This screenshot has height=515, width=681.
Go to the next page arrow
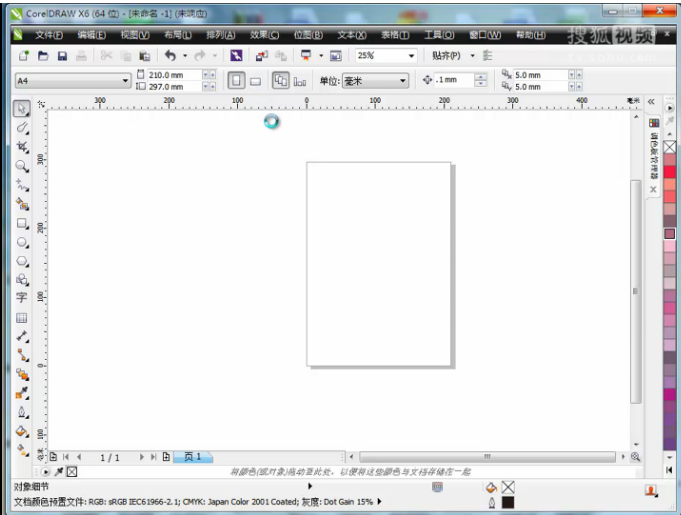141,457
